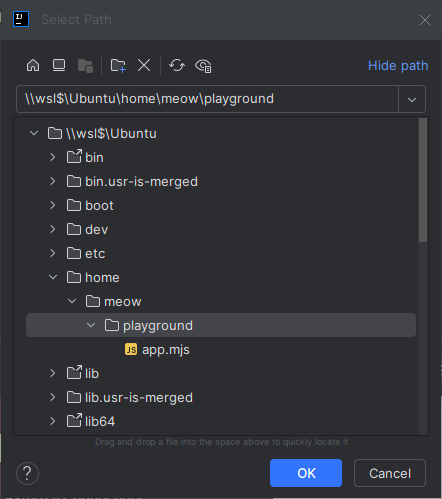The width and height of the screenshot is (442, 499).
Task: Collapse the meow folder chevron
Action: 72,301
